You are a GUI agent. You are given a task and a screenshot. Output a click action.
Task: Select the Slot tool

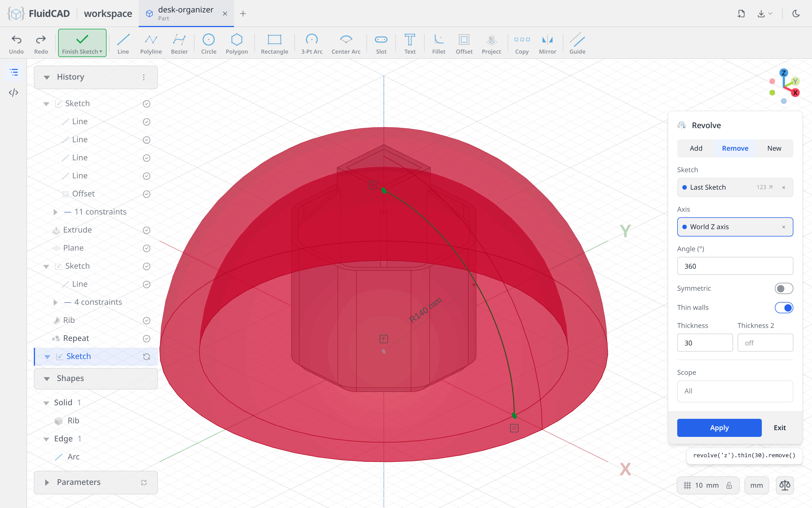pos(381,44)
